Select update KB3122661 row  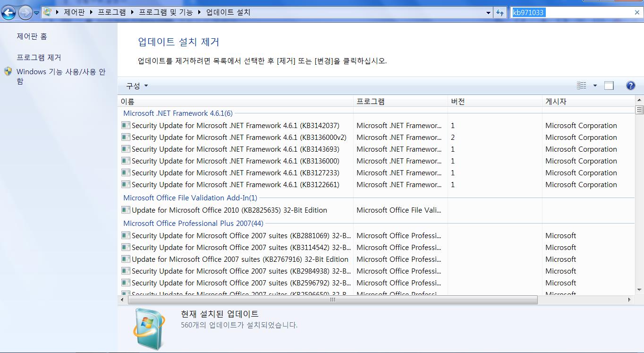point(377,185)
